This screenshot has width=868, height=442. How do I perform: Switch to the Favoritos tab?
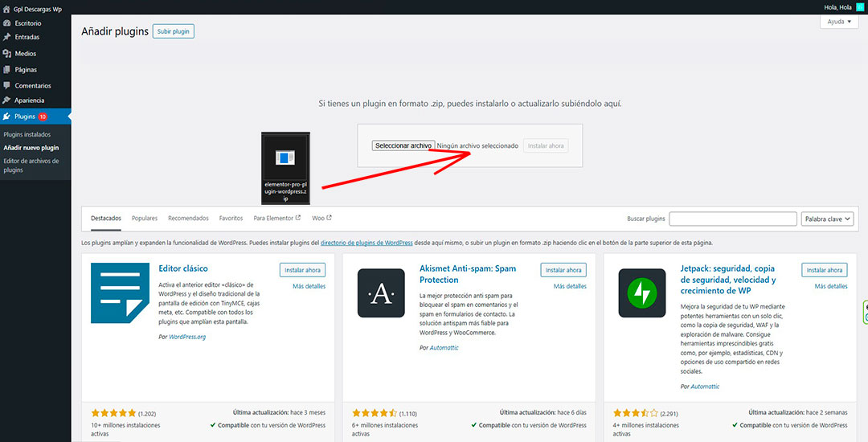[x=231, y=219]
